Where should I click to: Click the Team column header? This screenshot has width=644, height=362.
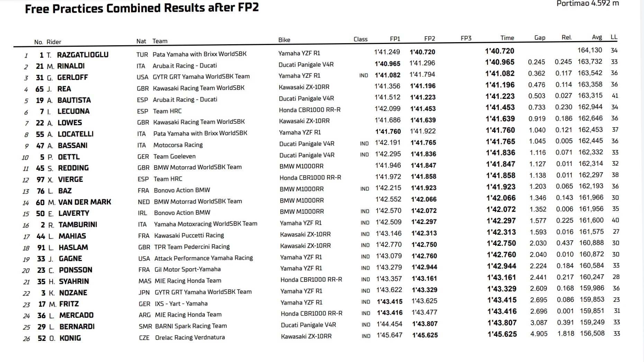coord(160,41)
